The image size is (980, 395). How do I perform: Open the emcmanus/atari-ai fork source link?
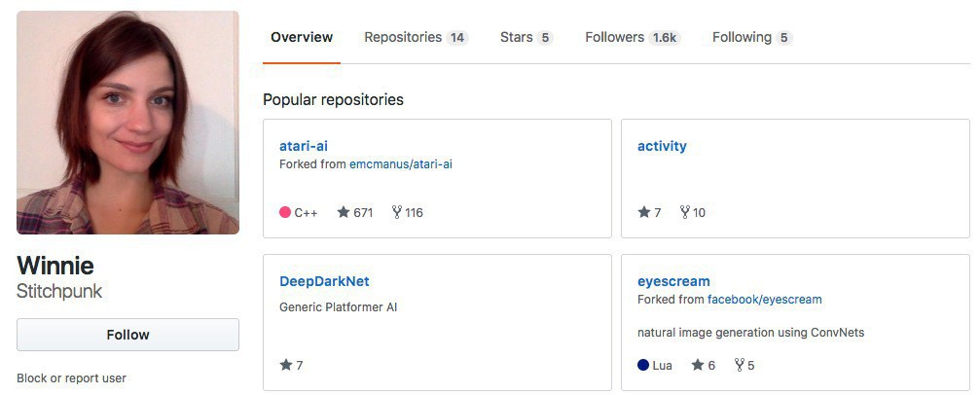click(x=401, y=164)
